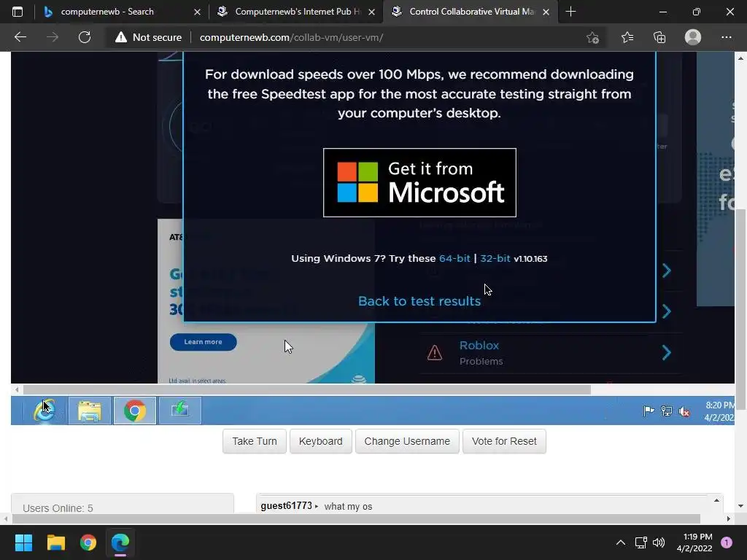The width and height of the screenshot is (747, 560).
Task: Open the Not secure site info warning
Action: click(x=148, y=37)
